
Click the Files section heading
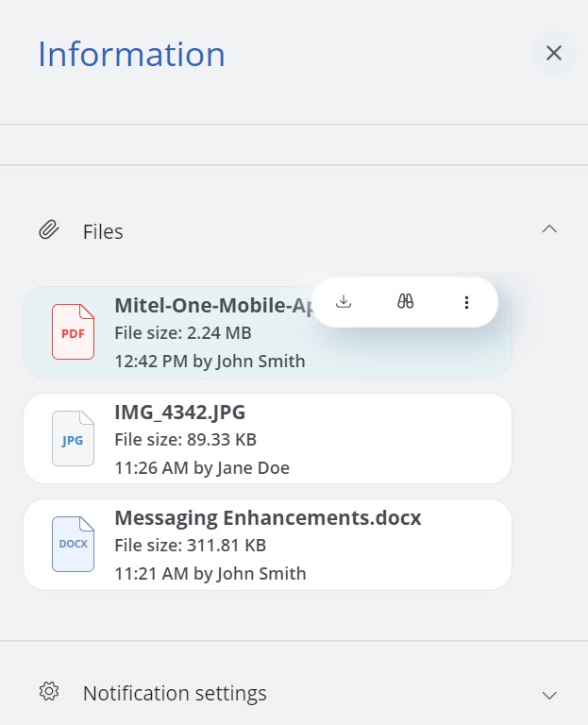click(103, 231)
